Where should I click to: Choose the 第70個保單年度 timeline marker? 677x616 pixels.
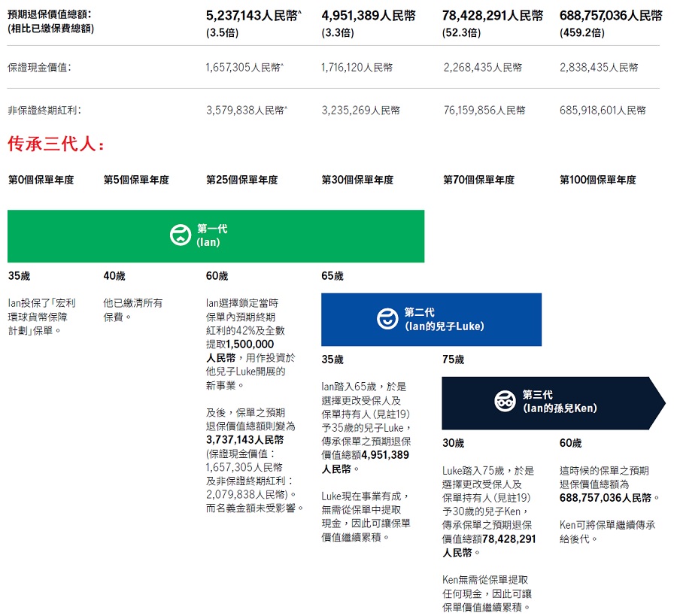(x=478, y=180)
